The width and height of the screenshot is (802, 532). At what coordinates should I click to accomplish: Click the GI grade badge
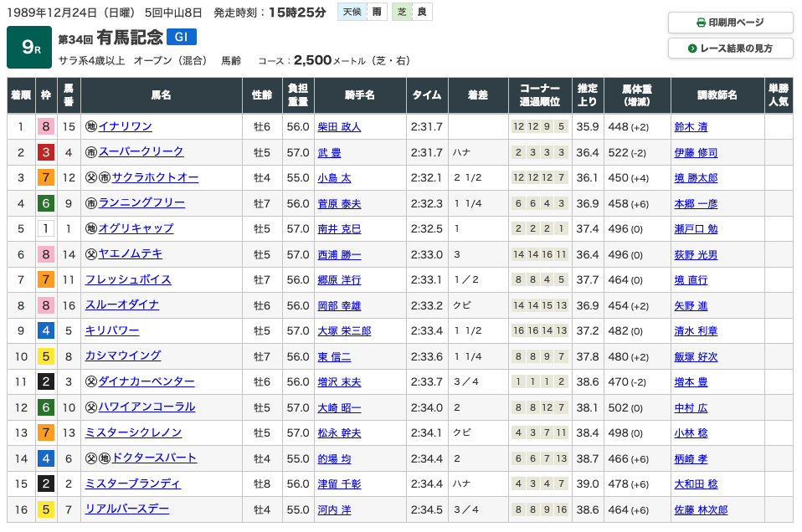[182, 37]
